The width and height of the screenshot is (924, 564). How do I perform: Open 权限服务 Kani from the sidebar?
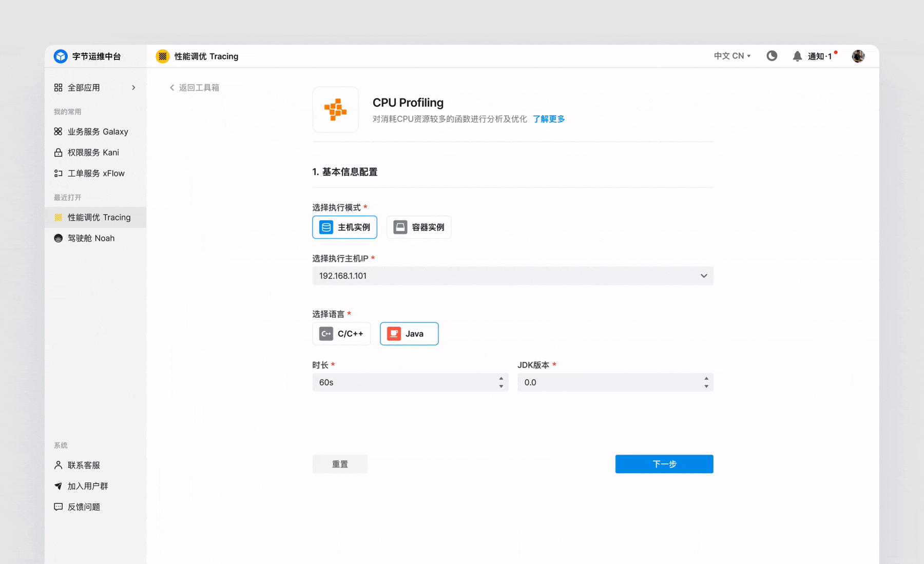coord(58,152)
